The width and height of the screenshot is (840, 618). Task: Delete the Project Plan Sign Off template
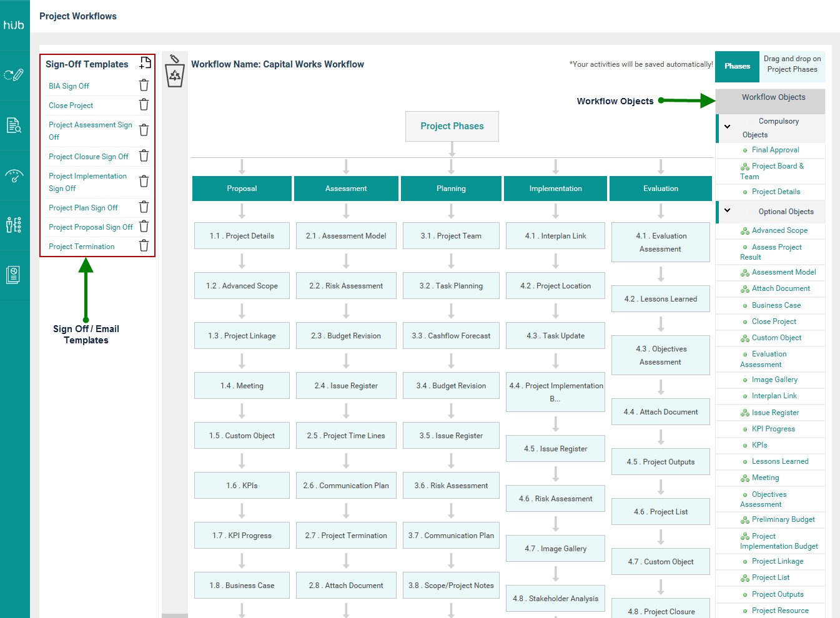[x=144, y=207]
